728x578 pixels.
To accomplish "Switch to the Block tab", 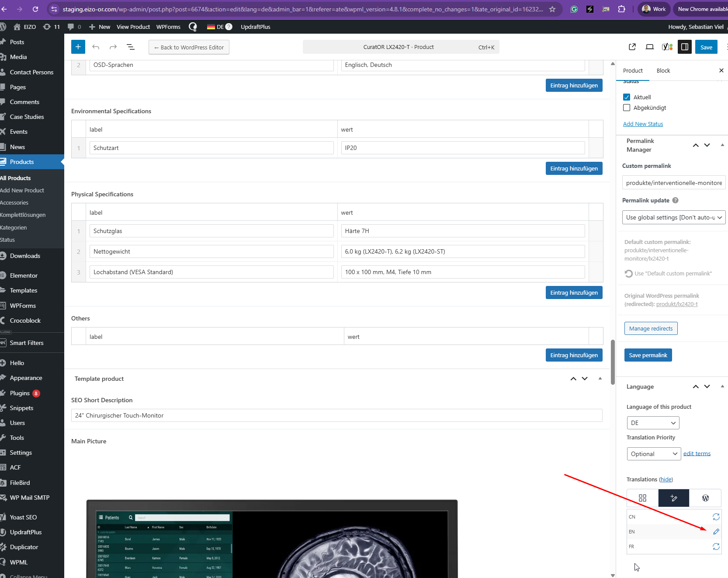I will (663, 70).
